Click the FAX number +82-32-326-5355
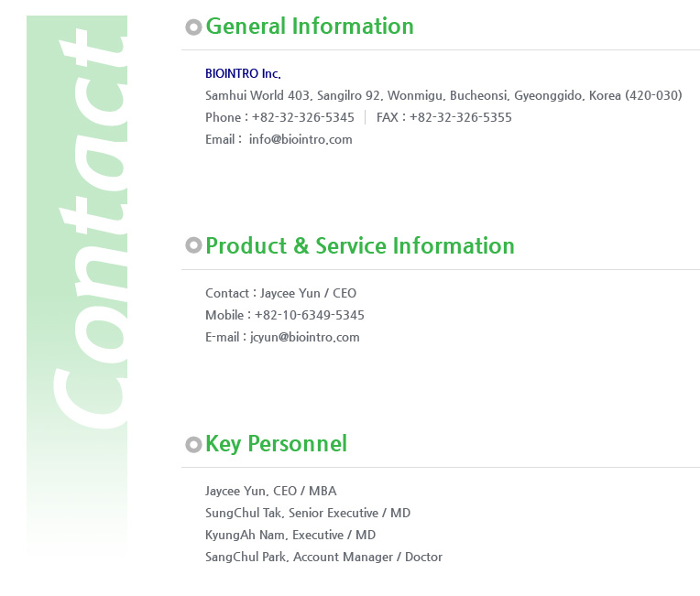This screenshot has height=596, width=700. 461,118
